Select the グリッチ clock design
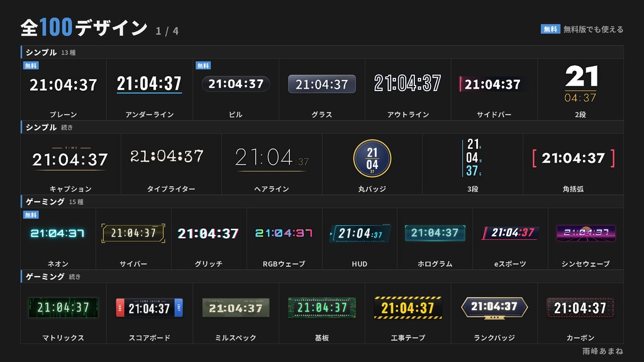The width and height of the screenshot is (644, 362). (209, 239)
